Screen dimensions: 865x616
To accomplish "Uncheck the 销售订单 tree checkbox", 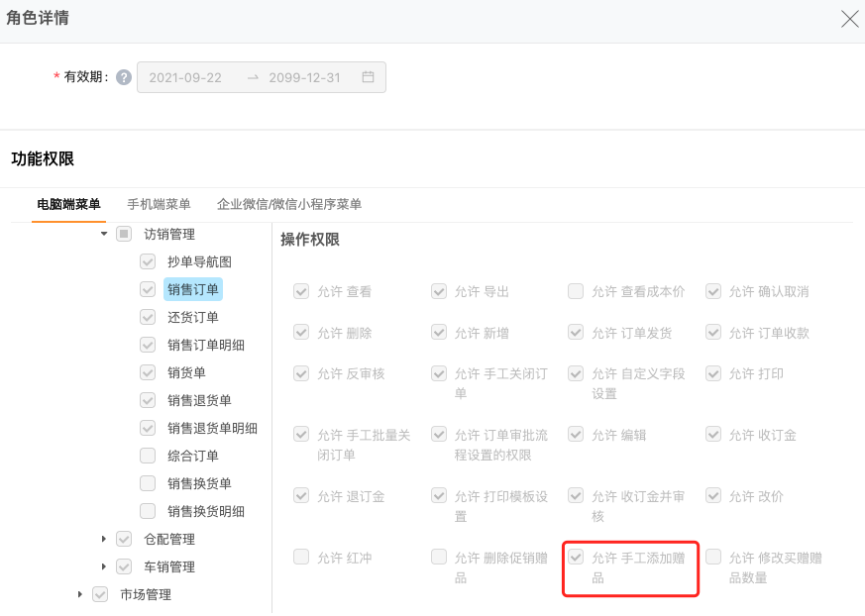I will coord(148,289).
